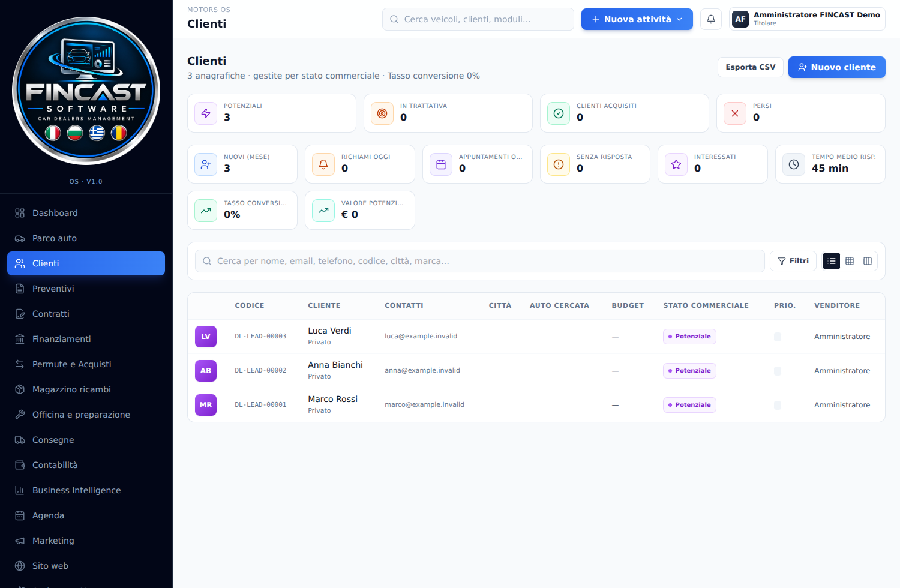
Task: Click the Esporta CSV button
Action: click(751, 67)
